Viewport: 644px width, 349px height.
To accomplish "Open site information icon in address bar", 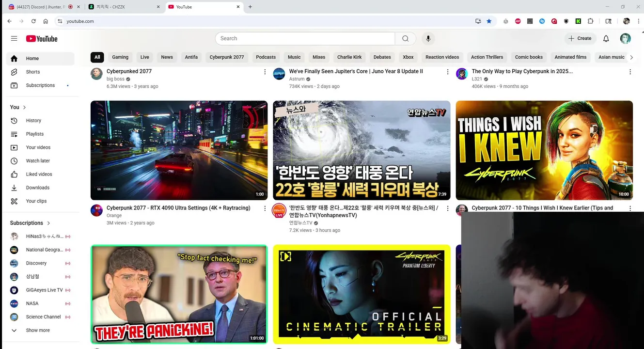I will (60, 21).
